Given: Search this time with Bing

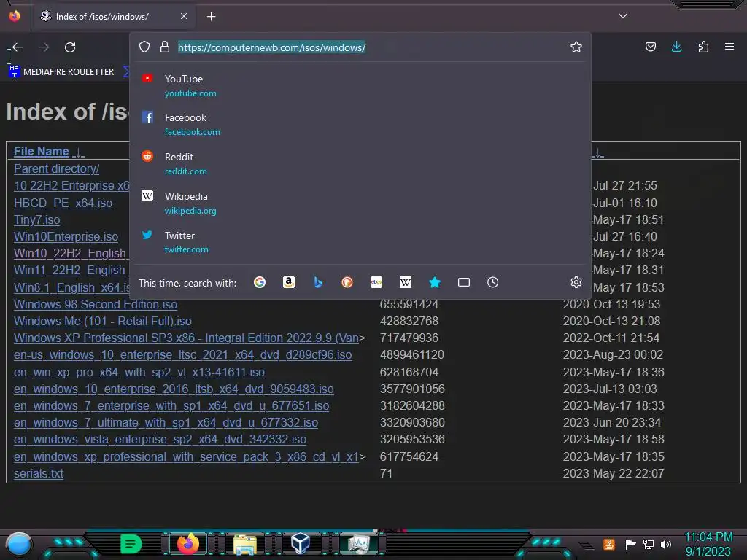Looking at the screenshot, I should coord(318,282).
